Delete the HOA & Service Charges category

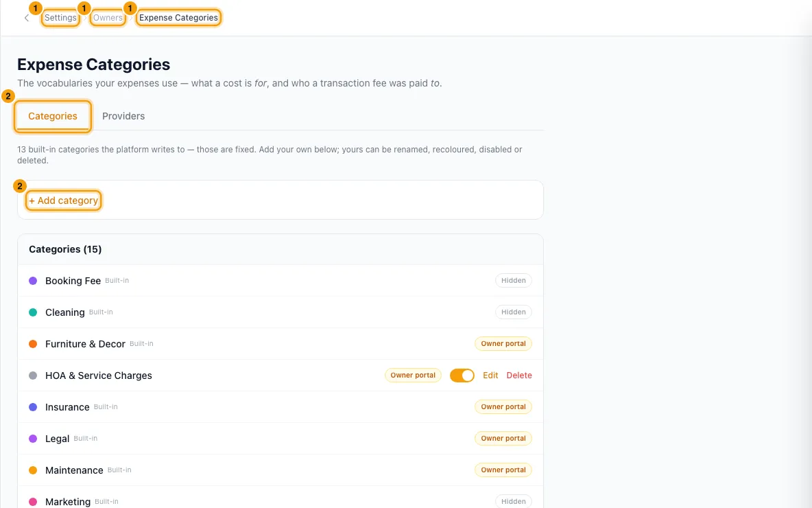(519, 376)
